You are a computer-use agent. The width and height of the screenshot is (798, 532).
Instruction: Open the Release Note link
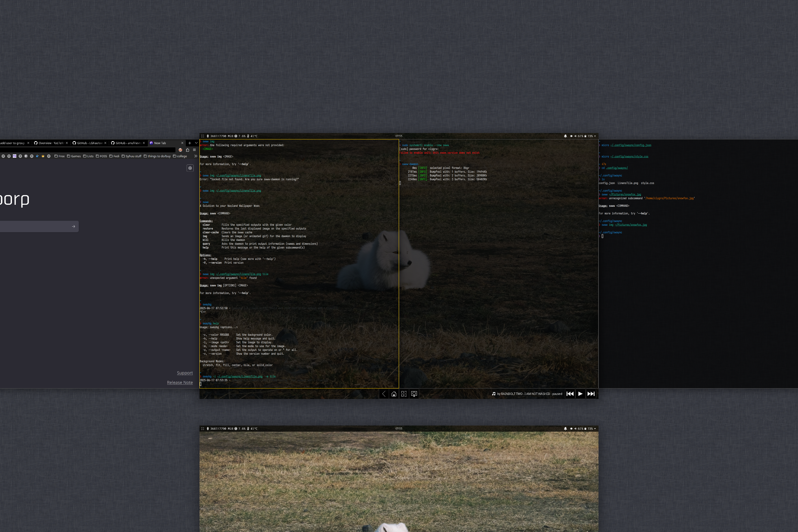(179, 382)
